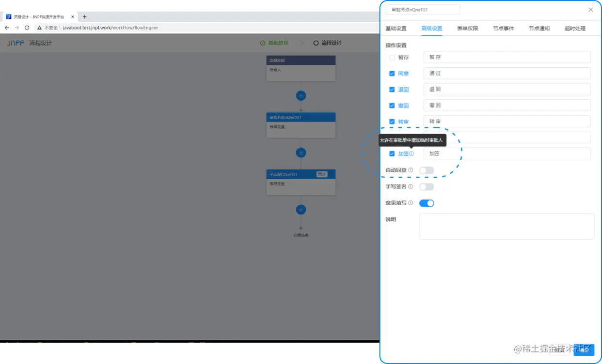Reload the page with refresh icon
This screenshot has height=364, width=602.
27,28
